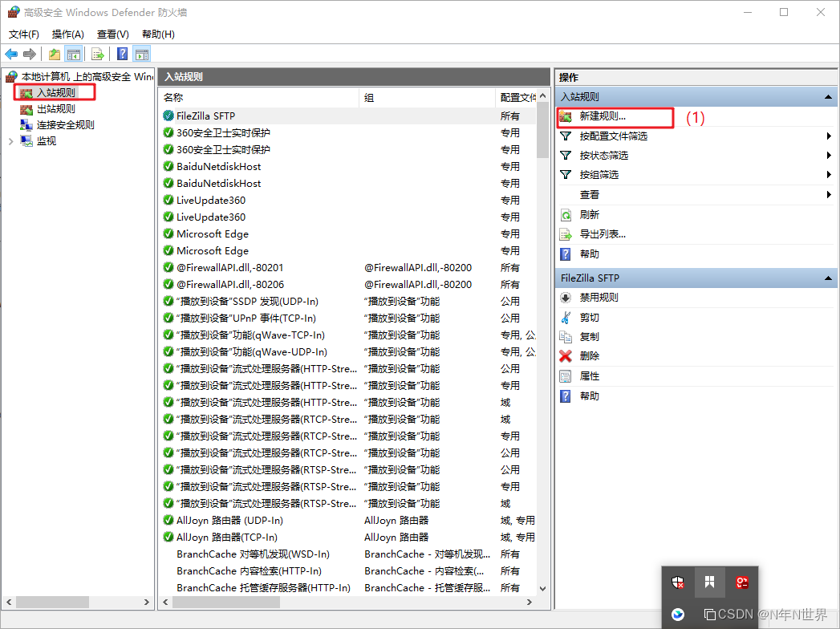Select BranchCache 内容检索(HTTP-In) rule
This screenshot has width=840, height=629.
(348, 571)
